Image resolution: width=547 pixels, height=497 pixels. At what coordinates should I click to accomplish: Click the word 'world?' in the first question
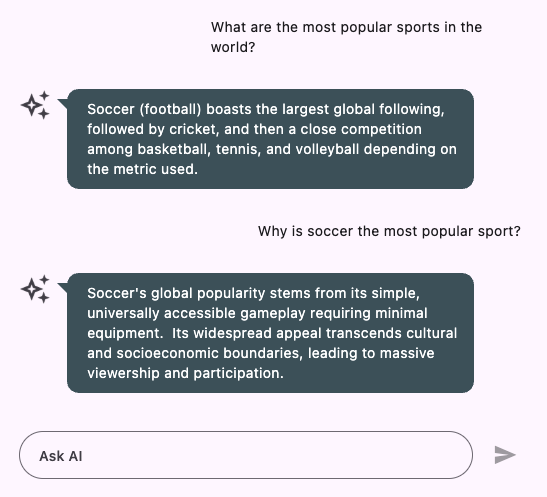pos(233,47)
